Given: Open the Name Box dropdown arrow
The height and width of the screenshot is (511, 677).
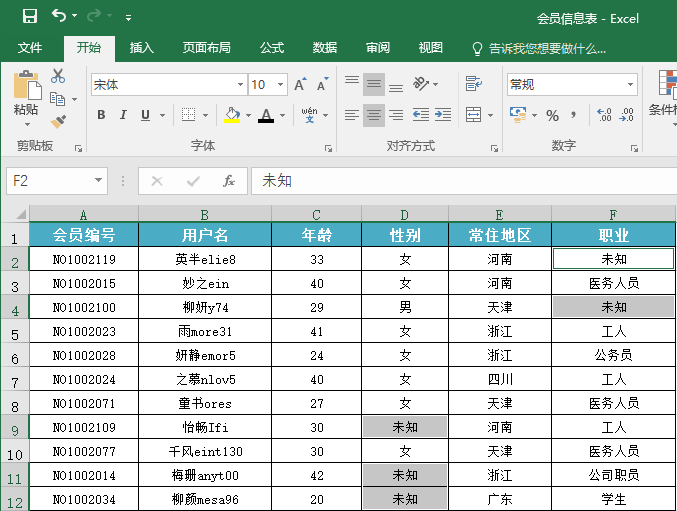Looking at the screenshot, I should tap(98, 181).
